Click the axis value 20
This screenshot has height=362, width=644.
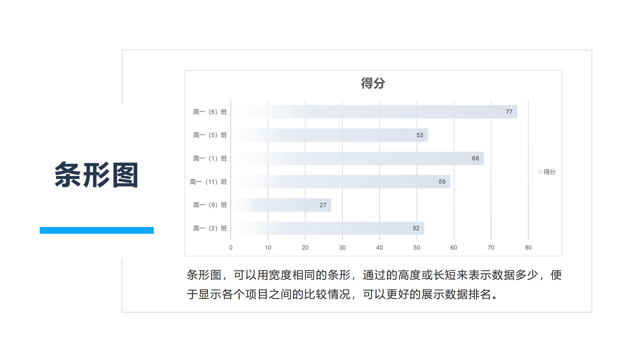305,248
